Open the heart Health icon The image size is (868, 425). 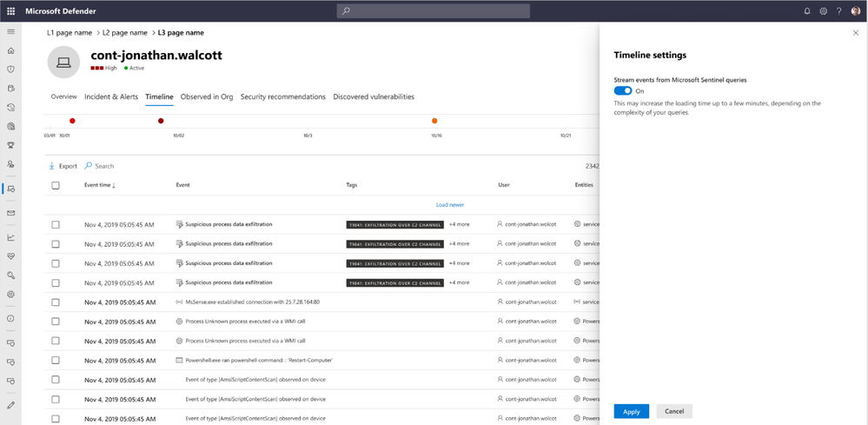point(10,256)
